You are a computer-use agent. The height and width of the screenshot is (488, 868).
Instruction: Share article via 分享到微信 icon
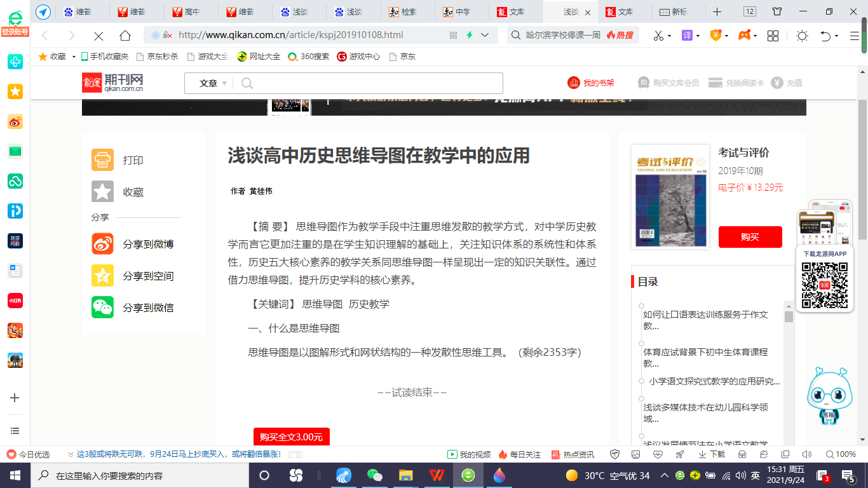pyautogui.click(x=102, y=308)
